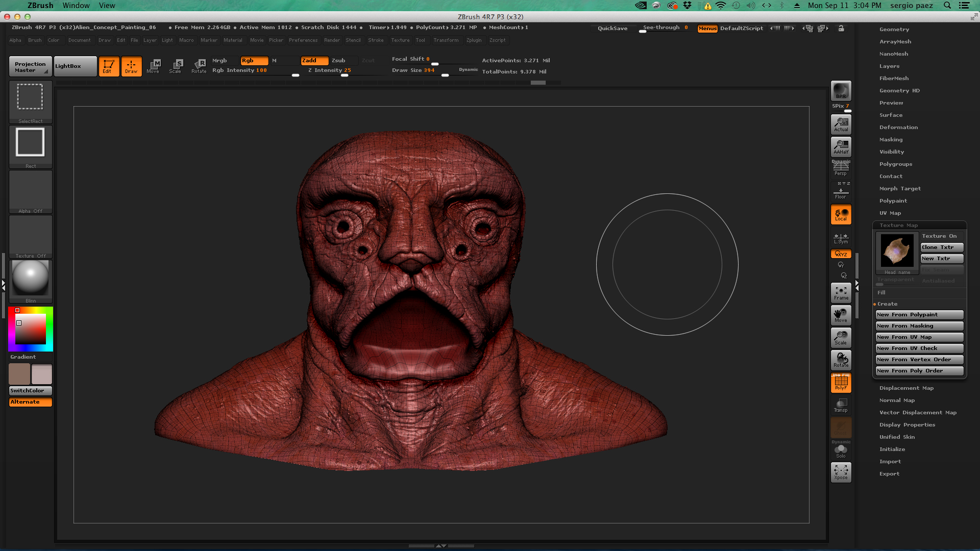Click the lock icon near DefaultZScript
The image size is (980, 551).
tap(841, 29)
